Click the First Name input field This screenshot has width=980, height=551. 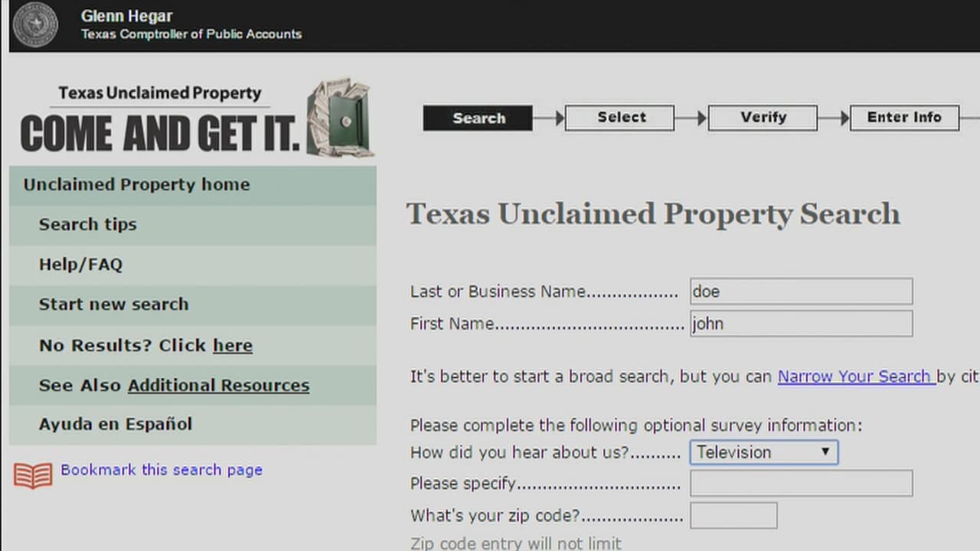click(801, 324)
